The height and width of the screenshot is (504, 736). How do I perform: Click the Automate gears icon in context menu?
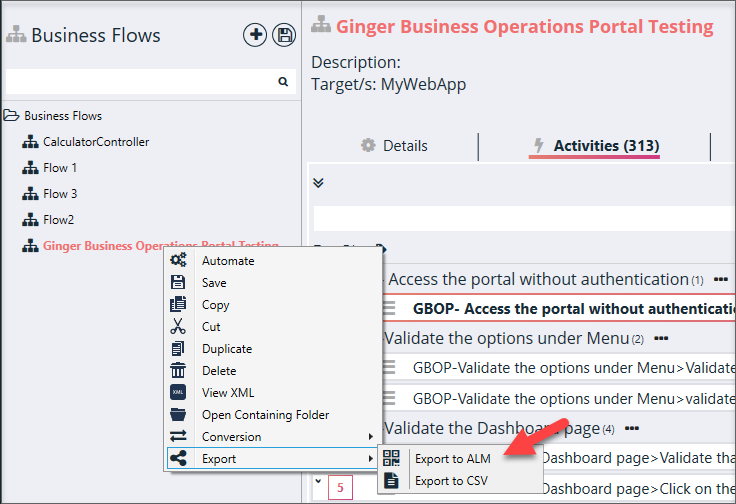pyautogui.click(x=178, y=261)
